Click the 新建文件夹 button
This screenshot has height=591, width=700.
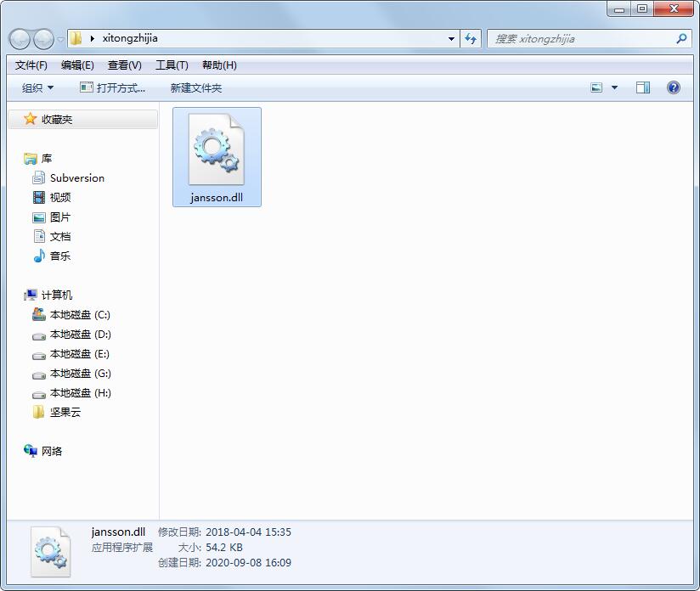195,87
